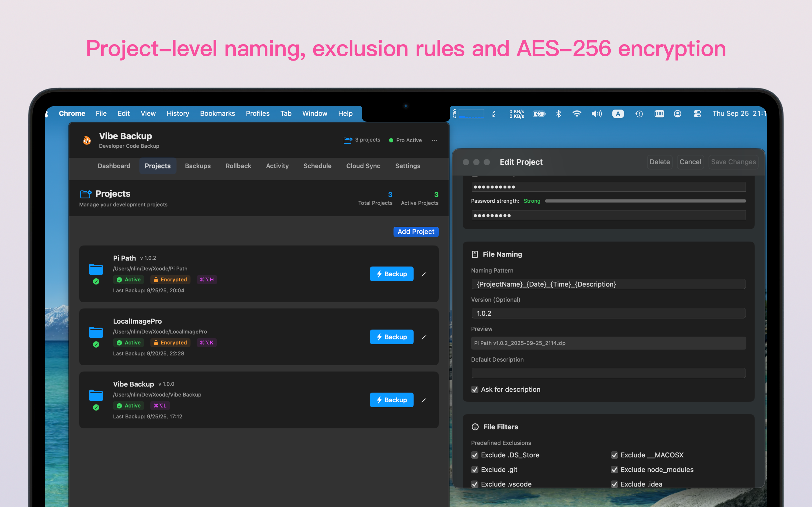This screenshot has width=812, height=507.
Task: Select the edit pencil icon for Pi Path
Action: tap(424, 274)
